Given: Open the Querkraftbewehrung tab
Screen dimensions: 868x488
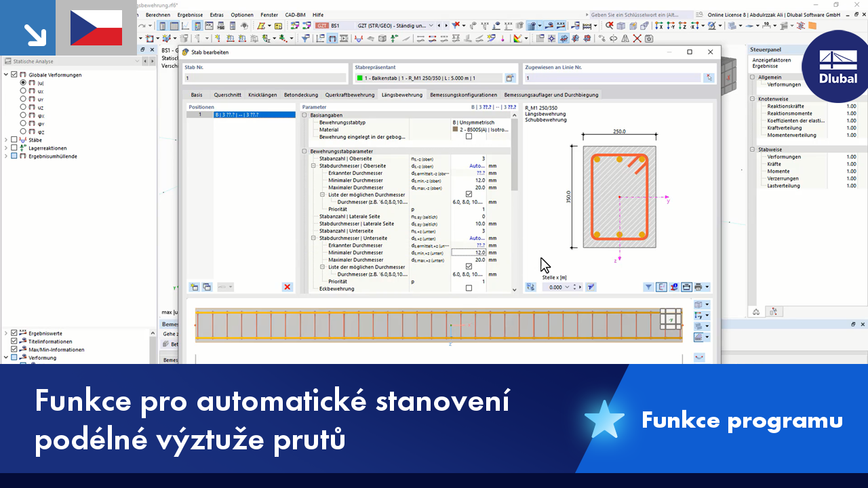Looking at the screenshot, I should coord(350,95).
